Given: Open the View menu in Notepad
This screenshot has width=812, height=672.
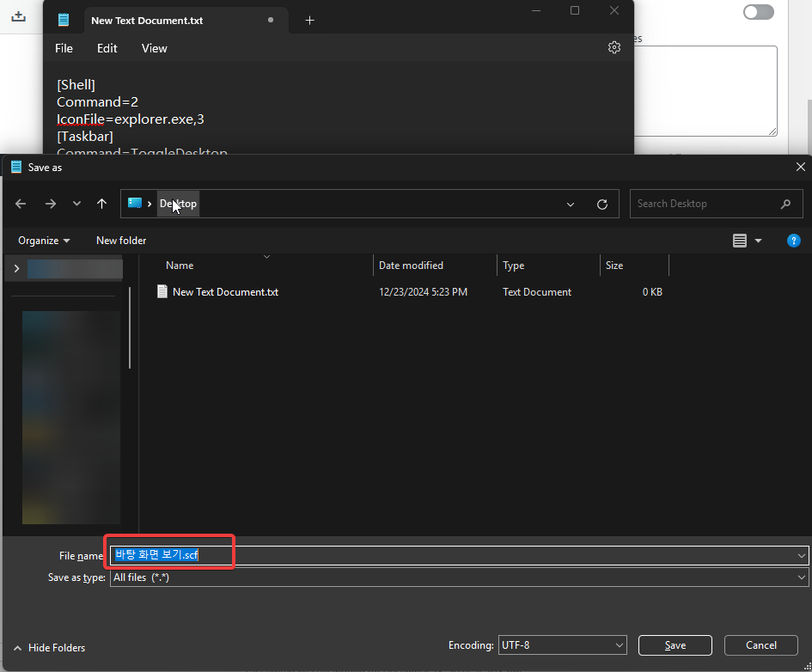Looking at the screenshot, I should click(x=154, y=48).
